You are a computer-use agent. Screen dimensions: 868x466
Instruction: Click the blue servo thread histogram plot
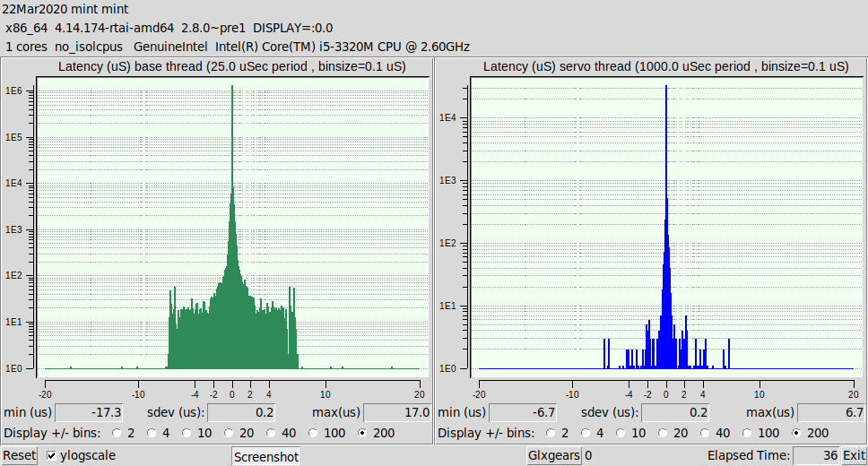pyautogui.click(x=666, y=227)
